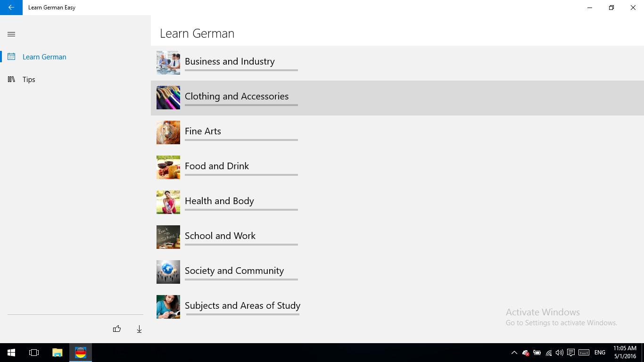The width and height of the screenshot is (644, 362).
Task: Open Subjects and Areas of Study
Action: [397, 307]
